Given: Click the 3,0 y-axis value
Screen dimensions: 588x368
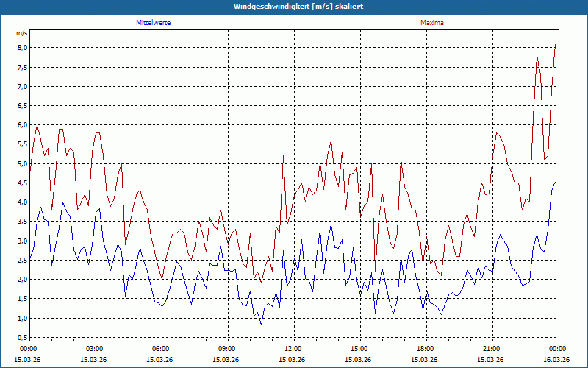Looking at the screenshot, I should click(x=22, y=241).
